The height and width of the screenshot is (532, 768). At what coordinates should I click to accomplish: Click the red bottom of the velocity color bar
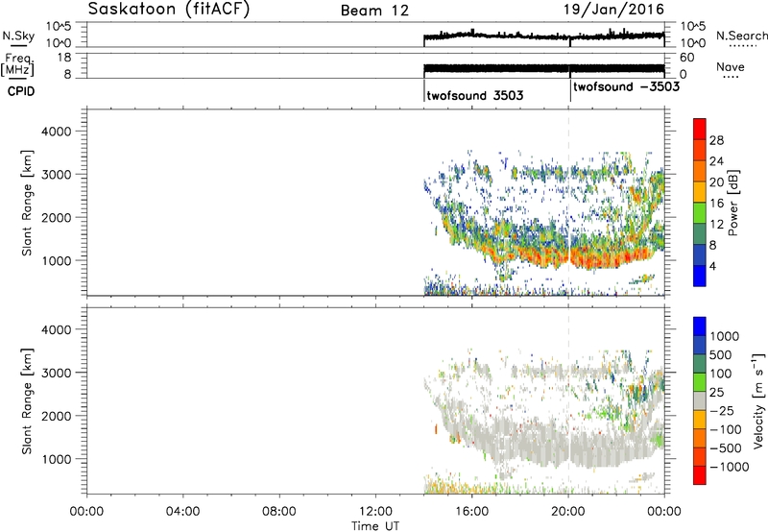point(700,475)
